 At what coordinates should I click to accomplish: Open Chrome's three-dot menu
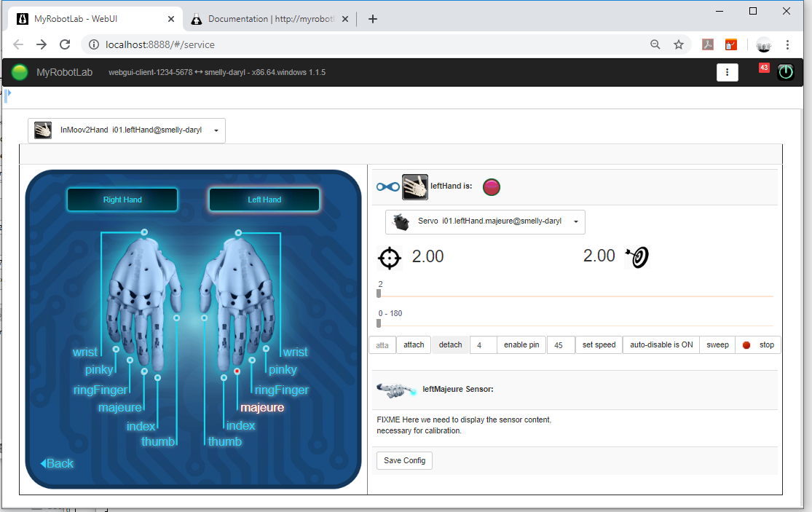[x=787, y=44]
